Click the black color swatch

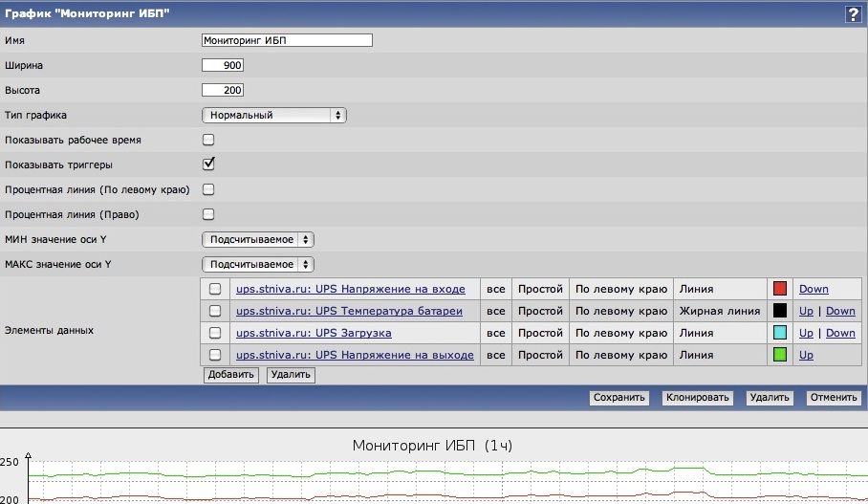tap(779, 311)
